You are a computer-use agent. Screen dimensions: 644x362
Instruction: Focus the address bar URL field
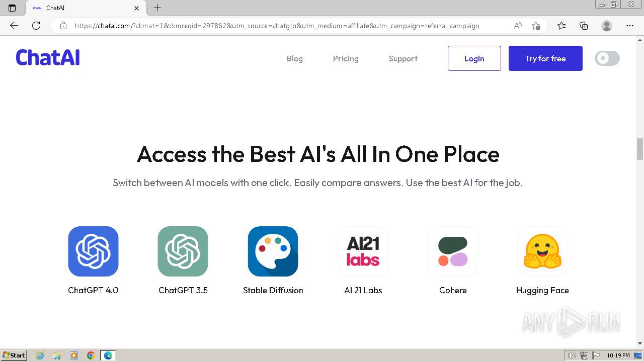coord(277,26)
